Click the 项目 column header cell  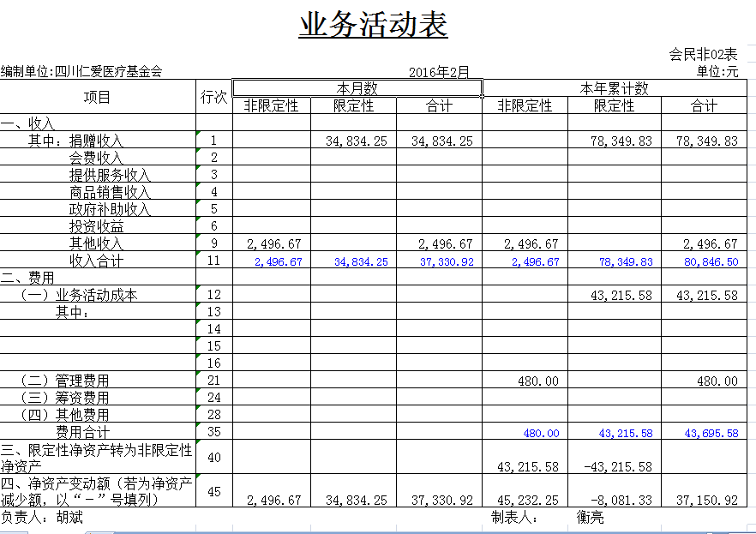98,97
